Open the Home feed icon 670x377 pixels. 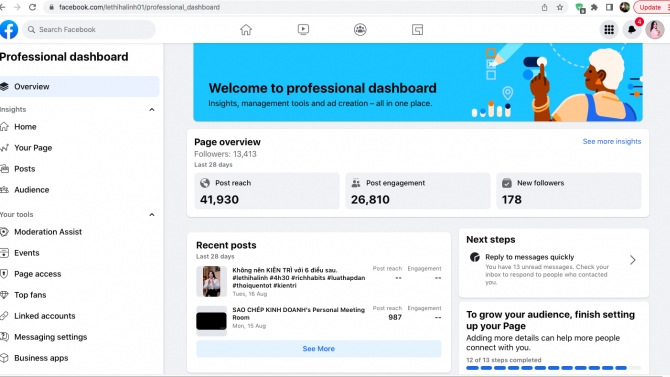(246, 29)
